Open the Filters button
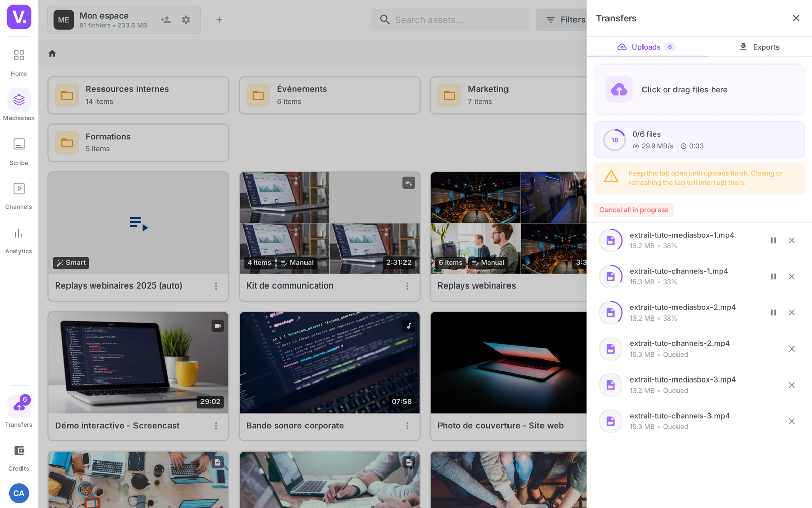This screenshot has height=508, width=812. (562, 20)
